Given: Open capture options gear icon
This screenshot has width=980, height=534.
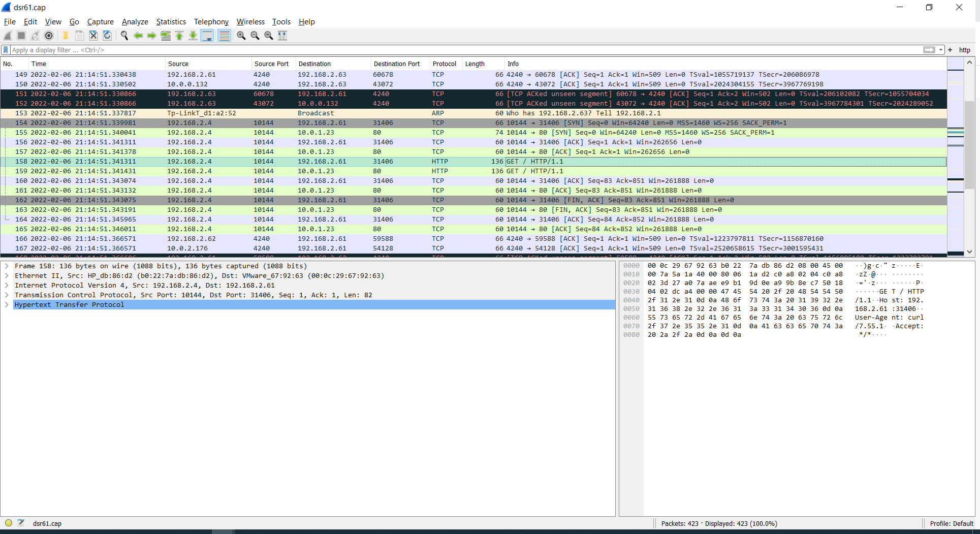Looking at the screenshot, I should (49, 36).
